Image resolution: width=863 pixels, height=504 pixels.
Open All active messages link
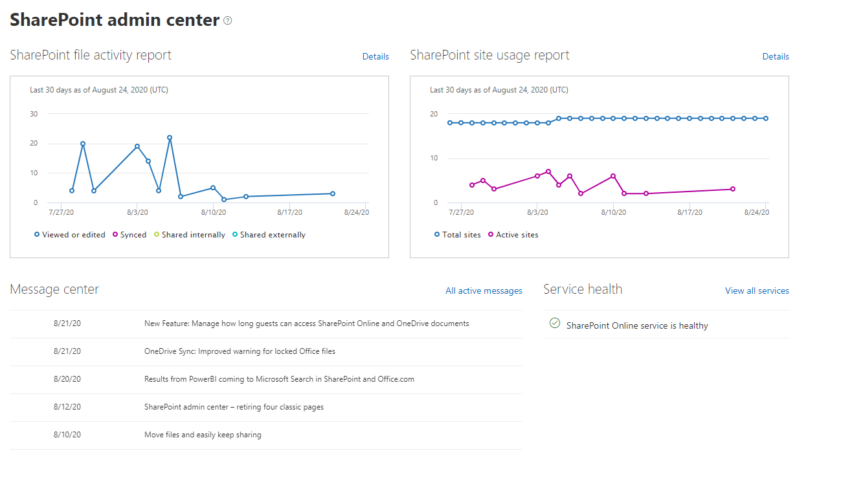point(484,290)
